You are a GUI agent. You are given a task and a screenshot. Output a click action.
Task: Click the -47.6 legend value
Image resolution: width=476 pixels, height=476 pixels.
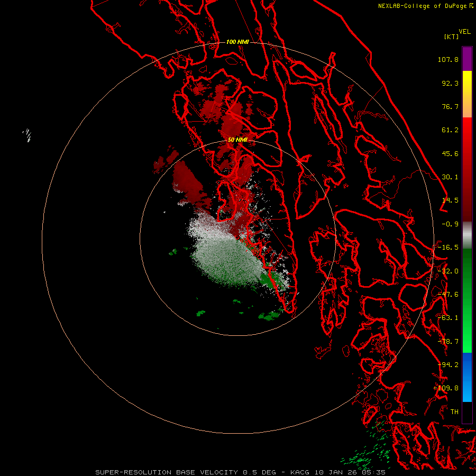pos(448,295)
